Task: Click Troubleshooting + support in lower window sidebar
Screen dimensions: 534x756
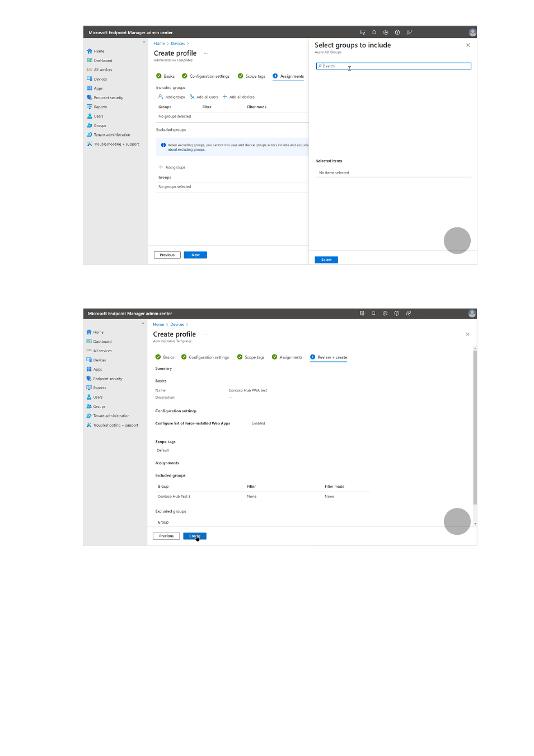Action: 115,426
